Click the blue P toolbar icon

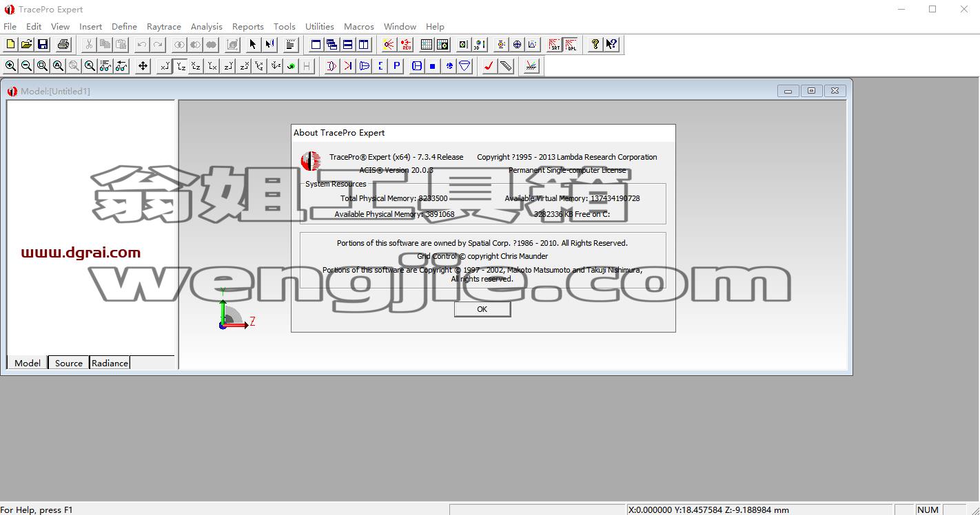click(x=396, y=66)
